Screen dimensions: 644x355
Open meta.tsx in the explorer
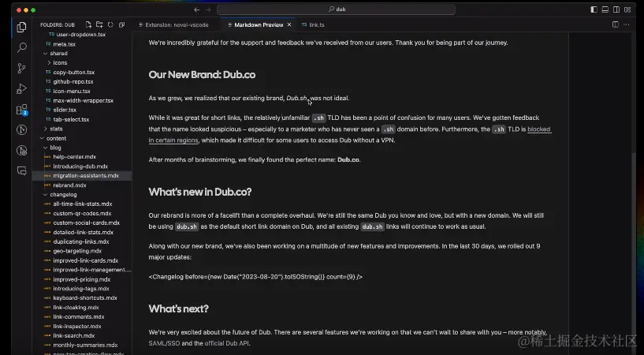click(64, 44)
